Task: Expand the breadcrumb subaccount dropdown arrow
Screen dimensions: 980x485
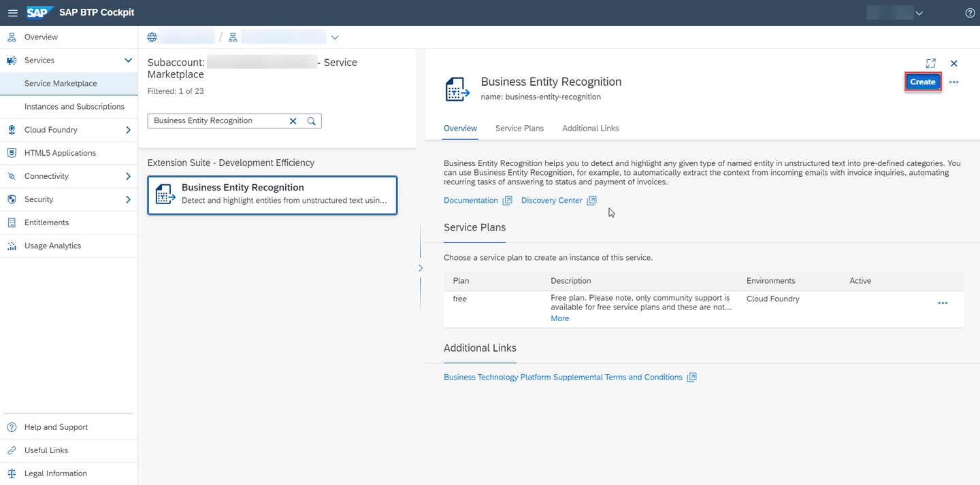Action: (x=335, y=37)
